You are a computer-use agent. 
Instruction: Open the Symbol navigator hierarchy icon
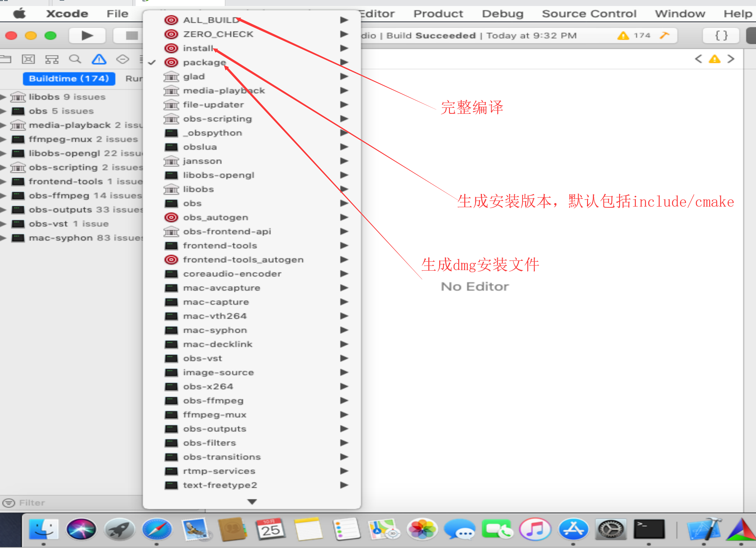(52, 59)
